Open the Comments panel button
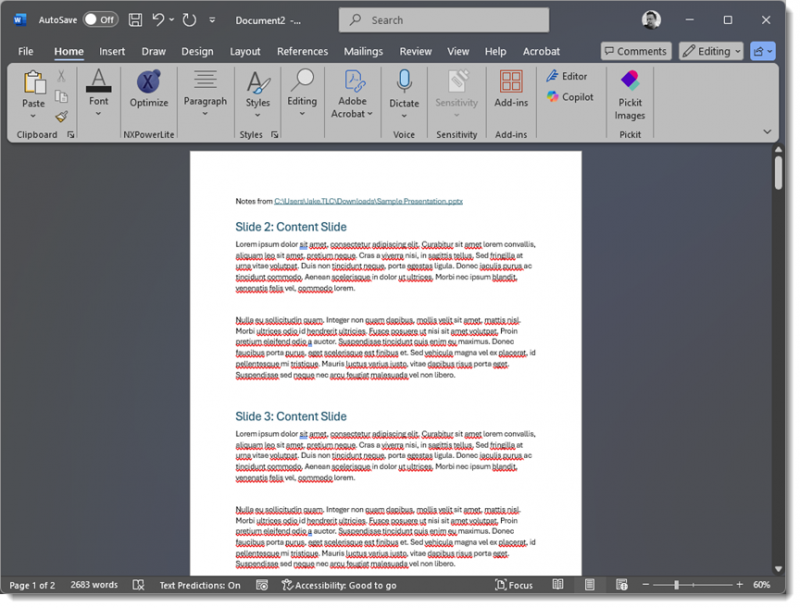The image size is (800, 608). 636,50
